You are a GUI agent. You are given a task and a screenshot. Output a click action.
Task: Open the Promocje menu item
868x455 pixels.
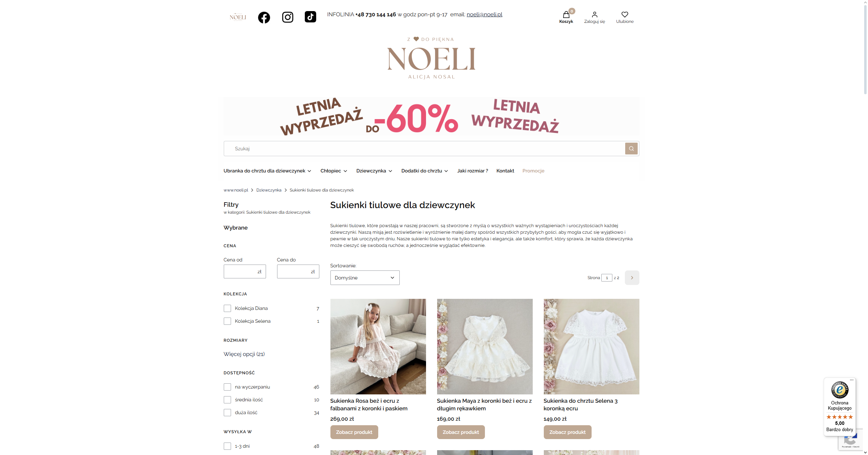(533, 171)
